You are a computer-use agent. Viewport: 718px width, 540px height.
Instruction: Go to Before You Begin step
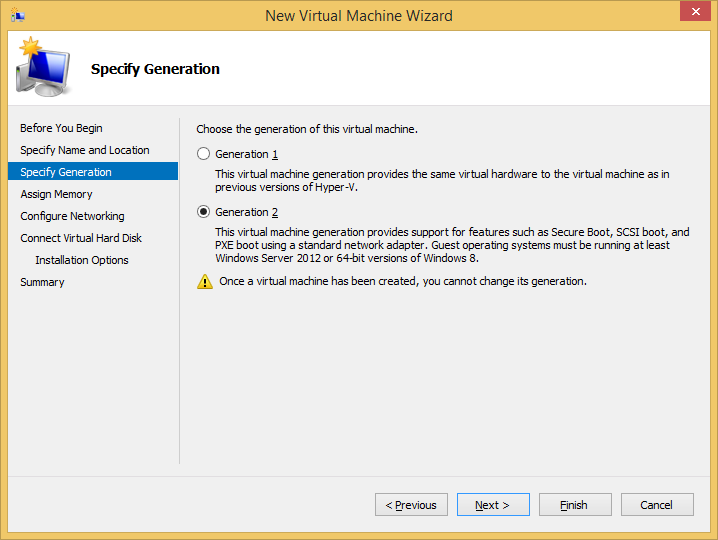point(61,128)
